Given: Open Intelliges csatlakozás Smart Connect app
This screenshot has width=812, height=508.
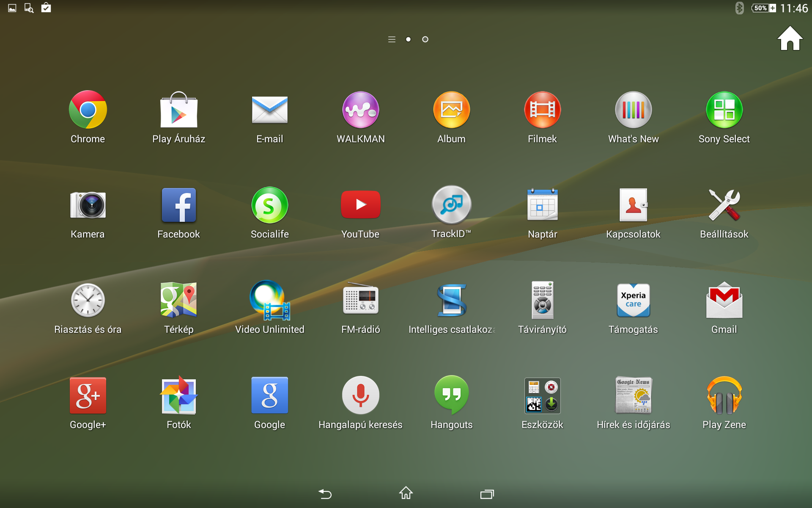Looking at the screenshot, I should click(452, 300).
